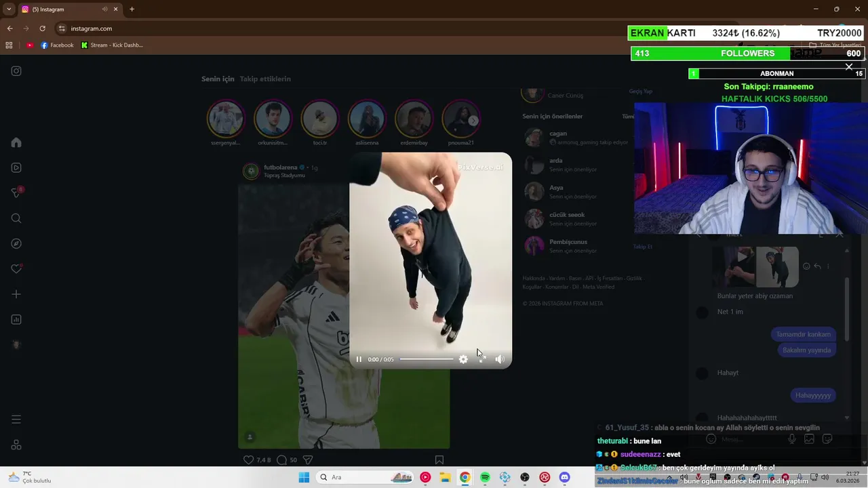
Task: Open Messages icon with red badge
Action: 16,193
